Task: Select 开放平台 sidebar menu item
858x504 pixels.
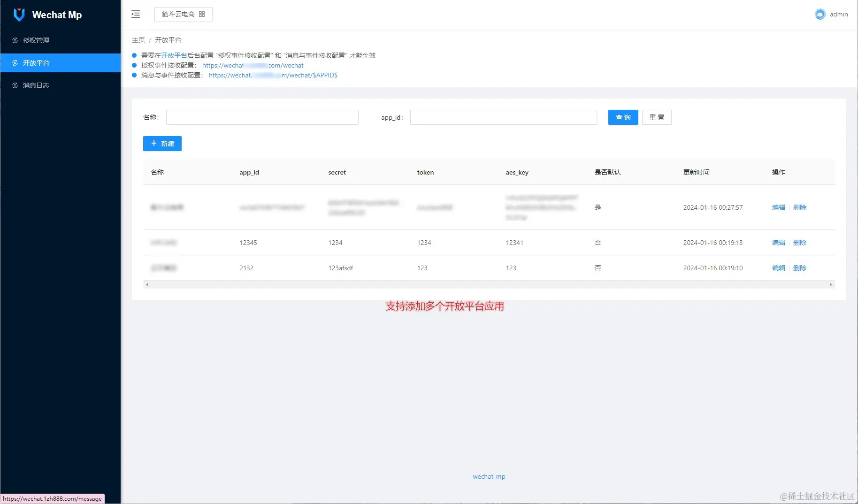Action: [x=60, y=63]
